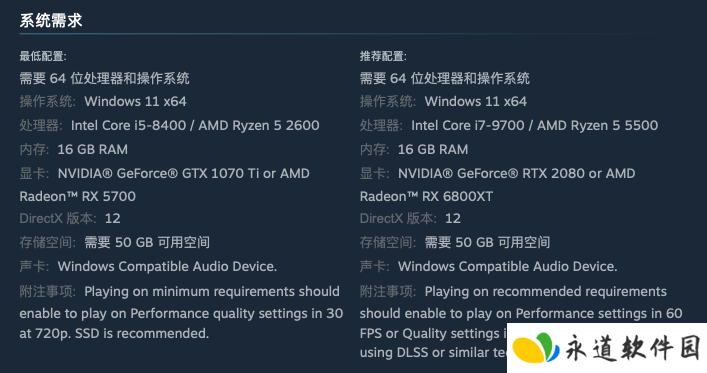The height and width of the screenshot is (373, 707).
Task: Click Radeon RX 6800XT text
Action: pos(426,197)
